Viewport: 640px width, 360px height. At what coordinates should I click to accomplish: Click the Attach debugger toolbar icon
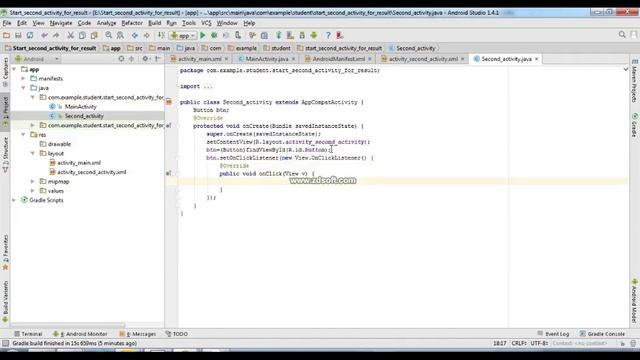pos(238,36)
